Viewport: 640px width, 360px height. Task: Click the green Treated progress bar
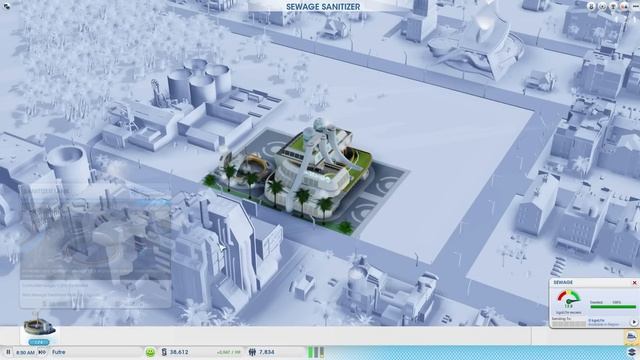point(613,307)
